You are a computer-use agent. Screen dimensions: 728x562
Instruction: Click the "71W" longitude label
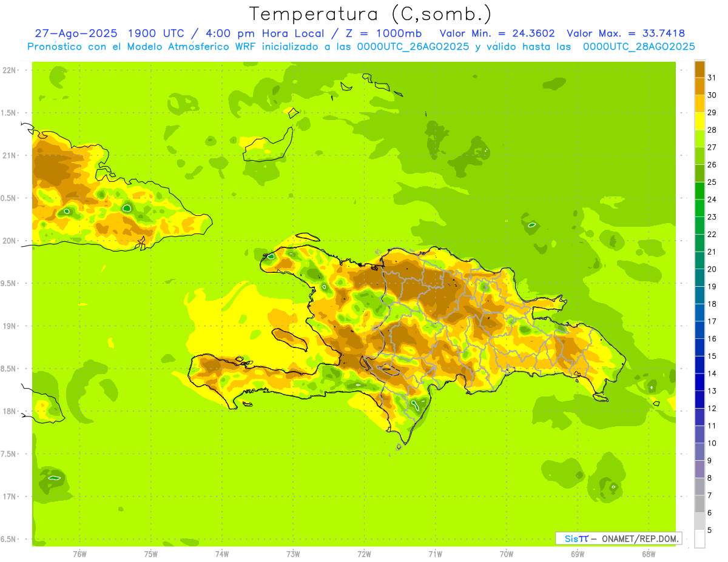pyautogui.click(x=435, y=554)
